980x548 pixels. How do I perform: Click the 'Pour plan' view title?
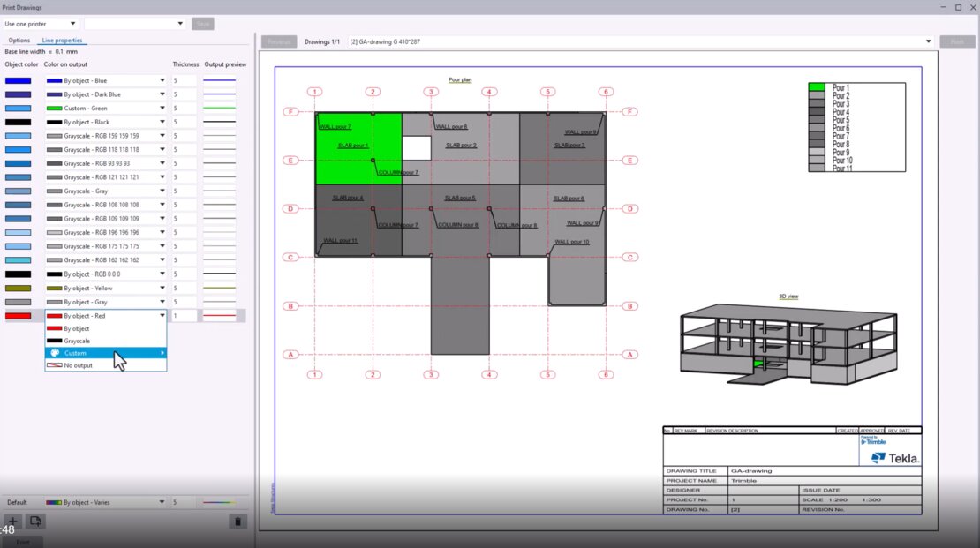click(460, 80)
